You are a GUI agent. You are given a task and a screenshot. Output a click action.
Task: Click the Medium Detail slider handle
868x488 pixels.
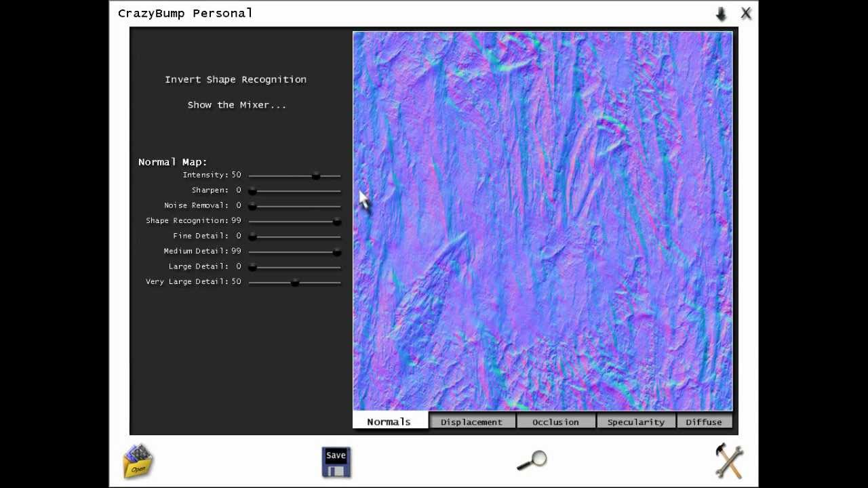tap(336, 252)
